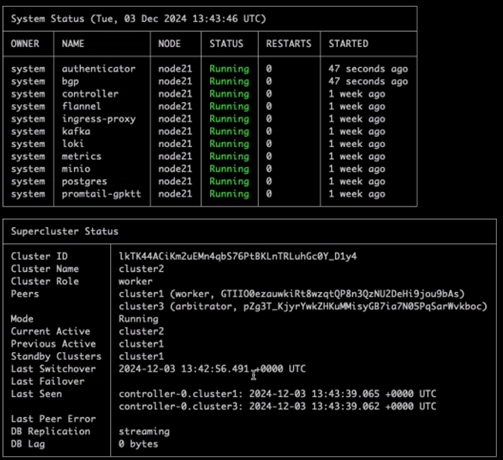The height and width of the screenshot is (460, 503).
Task: Click the Last Failover label
Action: [48, 381]
